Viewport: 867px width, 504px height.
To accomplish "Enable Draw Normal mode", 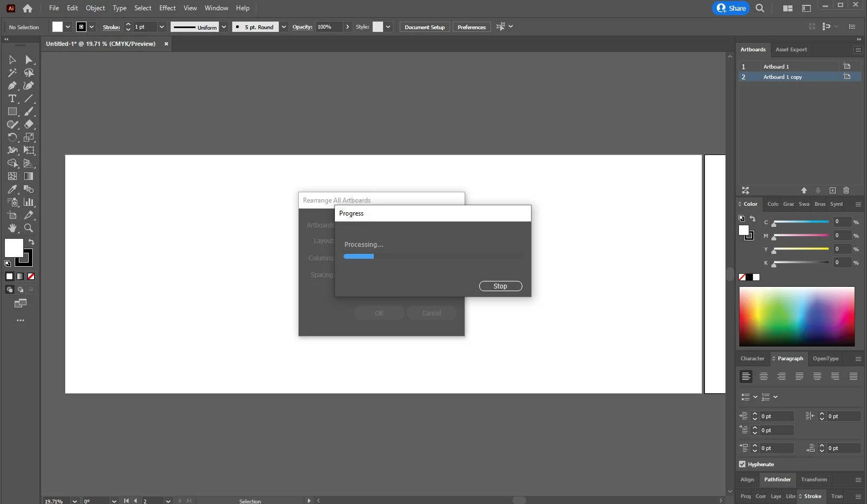I will (x=9, y=290).
